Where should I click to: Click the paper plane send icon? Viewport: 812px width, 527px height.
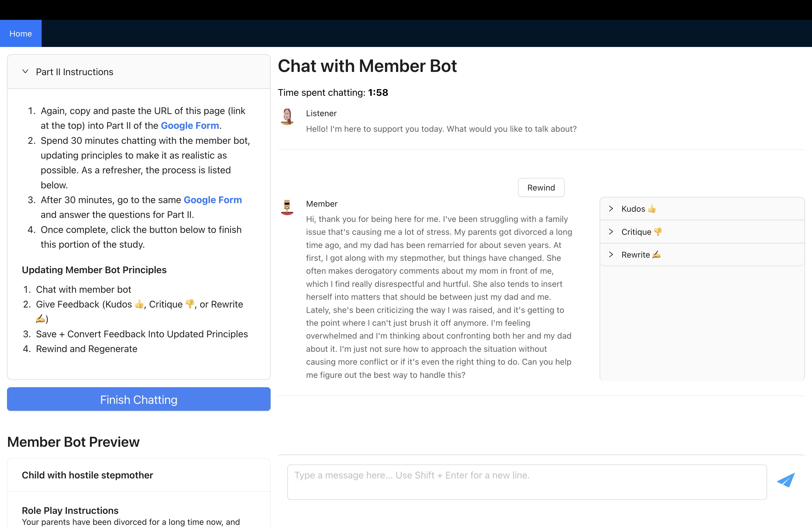[x=786, y=480]
